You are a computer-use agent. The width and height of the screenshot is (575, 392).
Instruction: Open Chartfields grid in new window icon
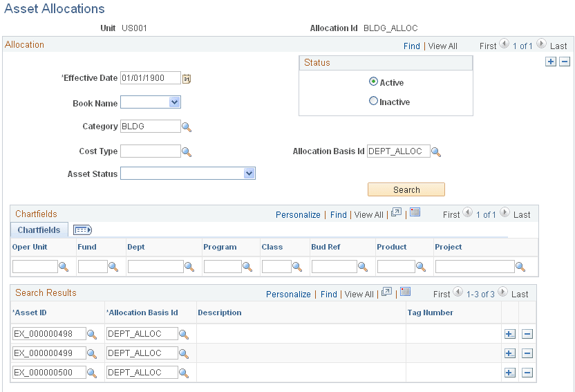point(396,212)
